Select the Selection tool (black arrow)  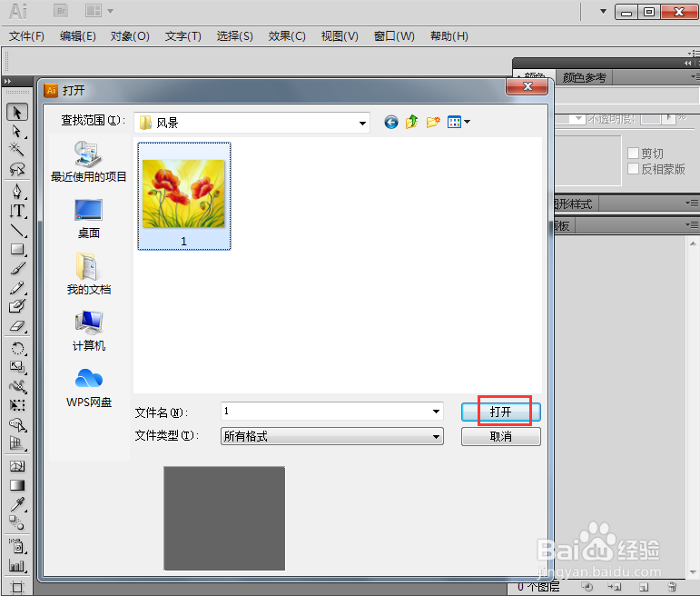click(x=17, y=112)
